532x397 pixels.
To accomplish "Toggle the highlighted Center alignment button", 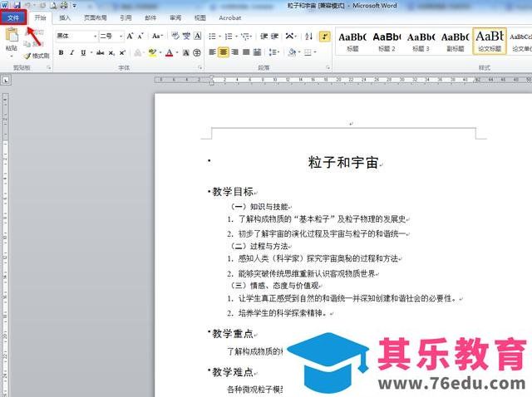I will click(224, 52).
